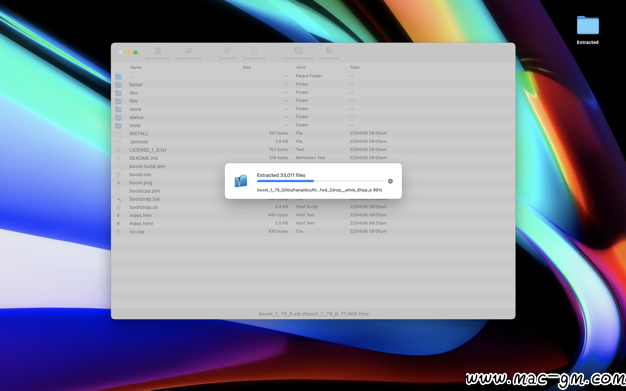Select the libs folder row

[313, 101]
